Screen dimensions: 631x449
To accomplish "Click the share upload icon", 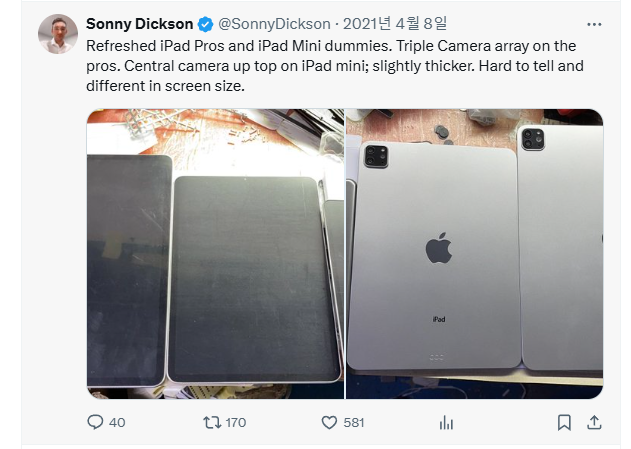I will 594,422.
